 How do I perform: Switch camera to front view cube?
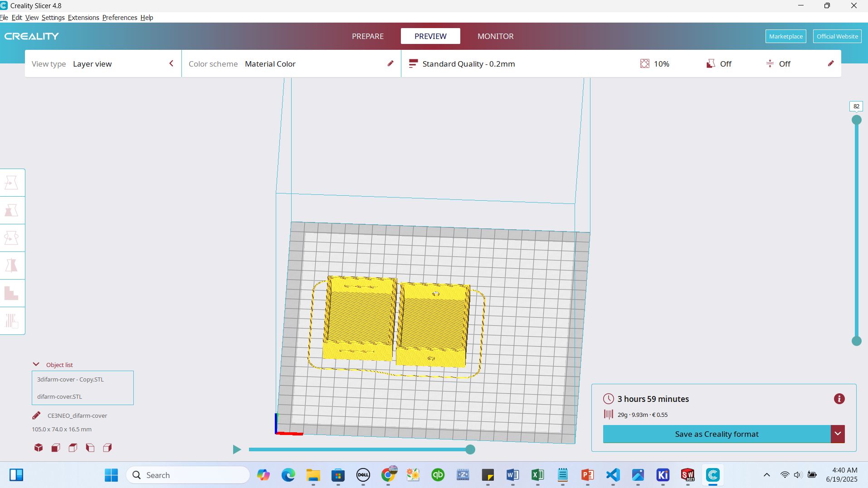56,448
